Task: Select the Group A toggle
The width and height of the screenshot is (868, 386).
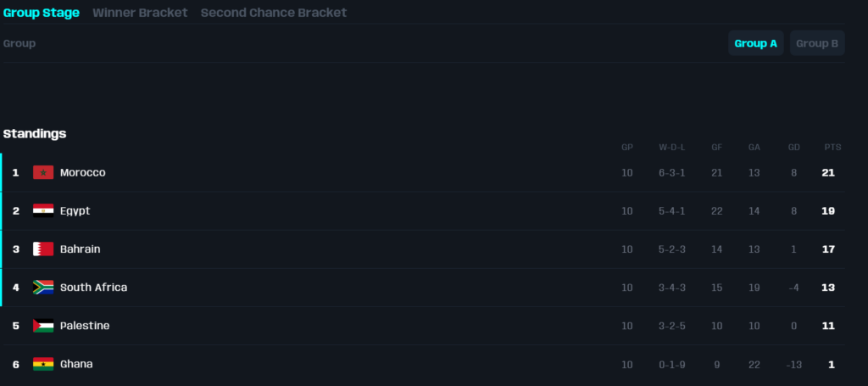Action: click(755, 43)
